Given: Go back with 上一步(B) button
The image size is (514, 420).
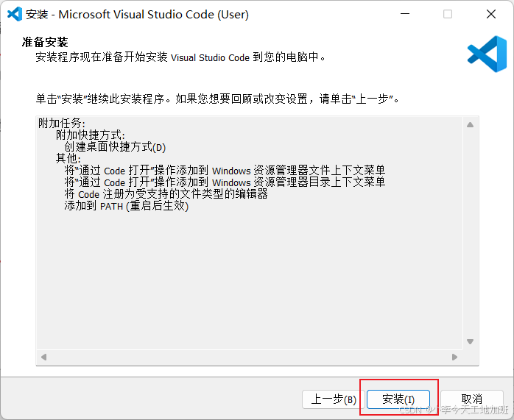Looking at the screenshot, I should coord(334,399).
